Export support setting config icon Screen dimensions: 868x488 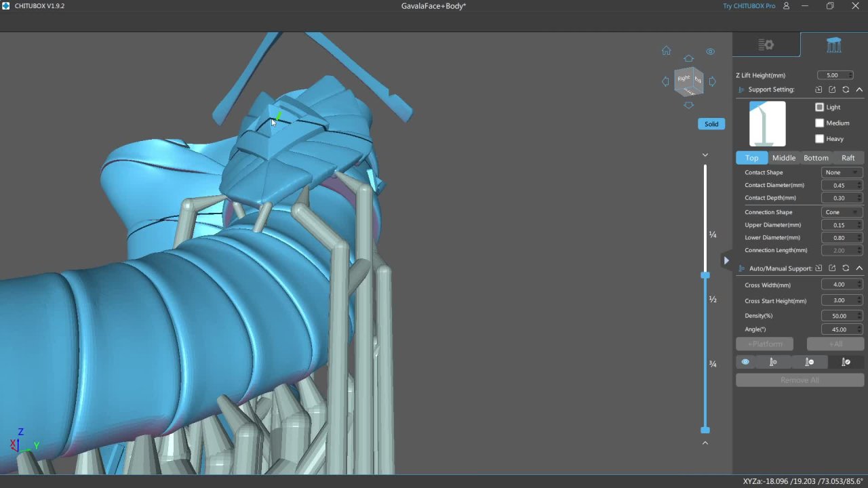[832, 89]
